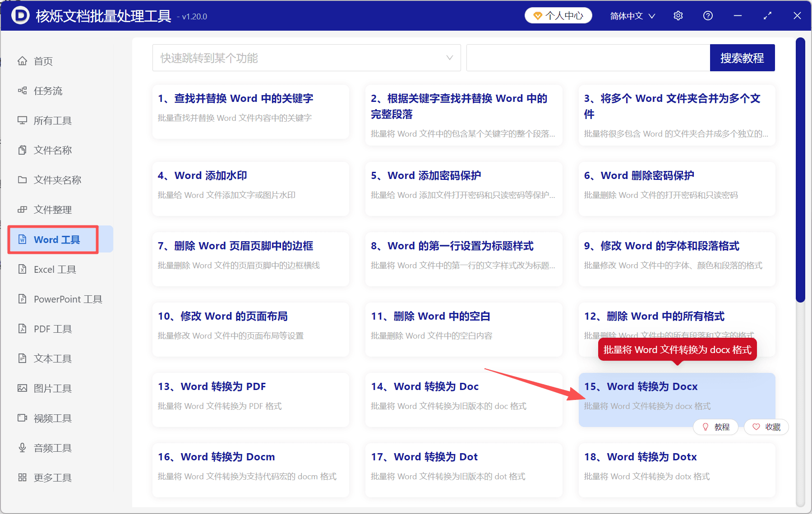812x514 pixels.
Task: Open the 文件整理 section
Action: pyautogui.click(x=53, y=210)
